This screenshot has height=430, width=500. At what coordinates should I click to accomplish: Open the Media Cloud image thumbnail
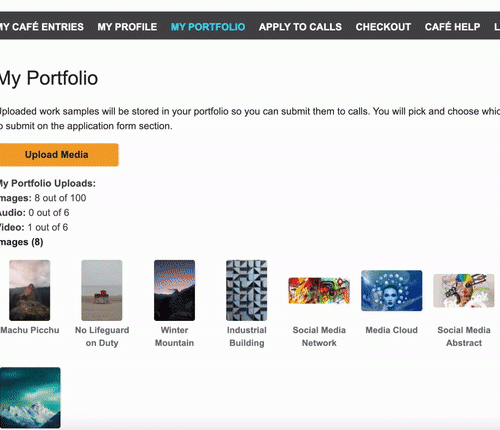(x=392, y=291)
